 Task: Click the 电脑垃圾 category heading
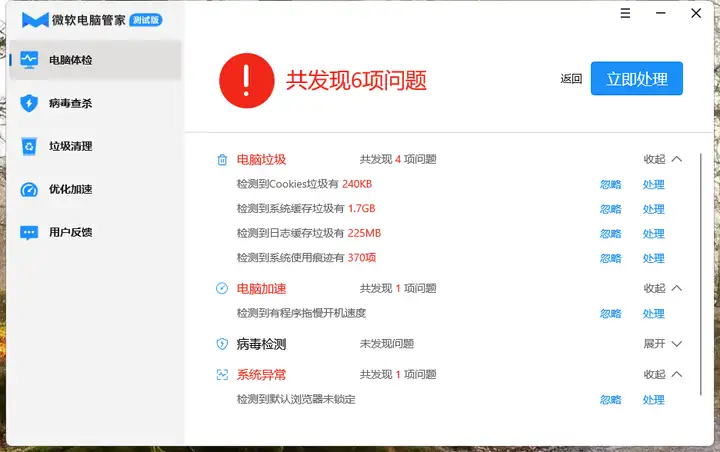tap(261, 159)
